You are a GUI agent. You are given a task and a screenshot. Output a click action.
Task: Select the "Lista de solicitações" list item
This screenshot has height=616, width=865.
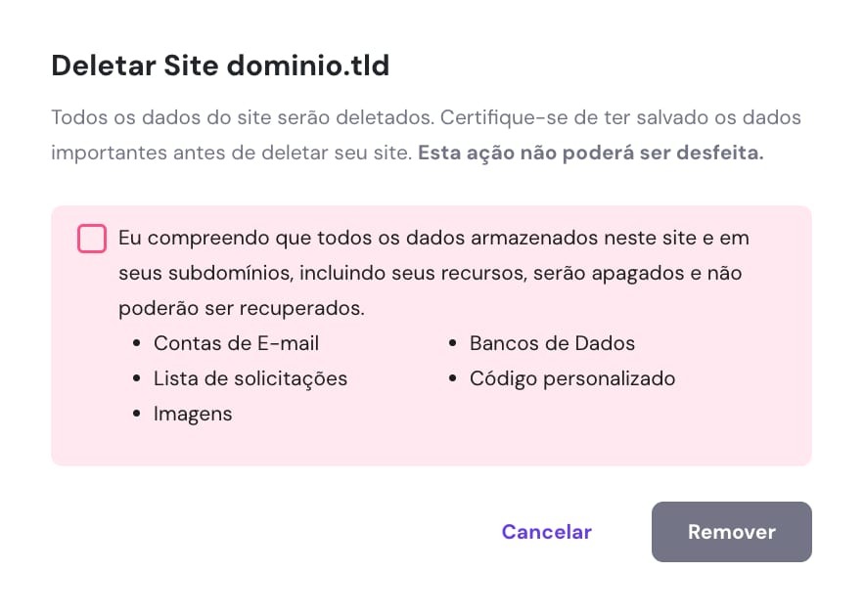pos(250,378)
